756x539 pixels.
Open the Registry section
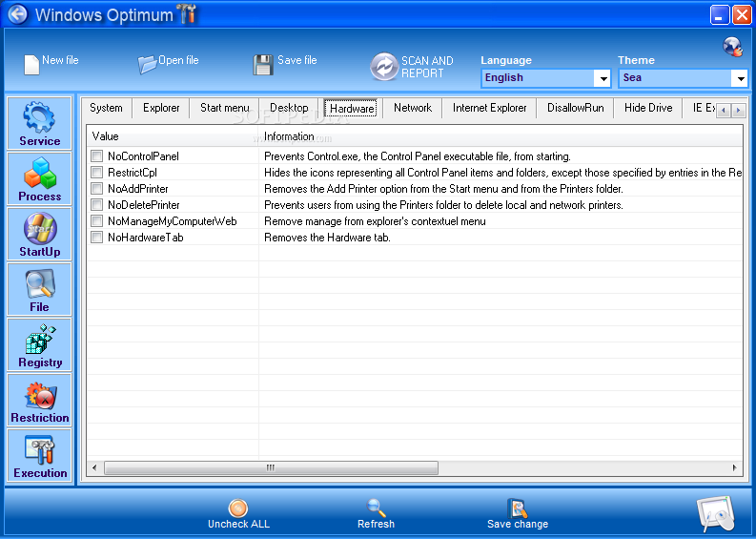[39, 344]
